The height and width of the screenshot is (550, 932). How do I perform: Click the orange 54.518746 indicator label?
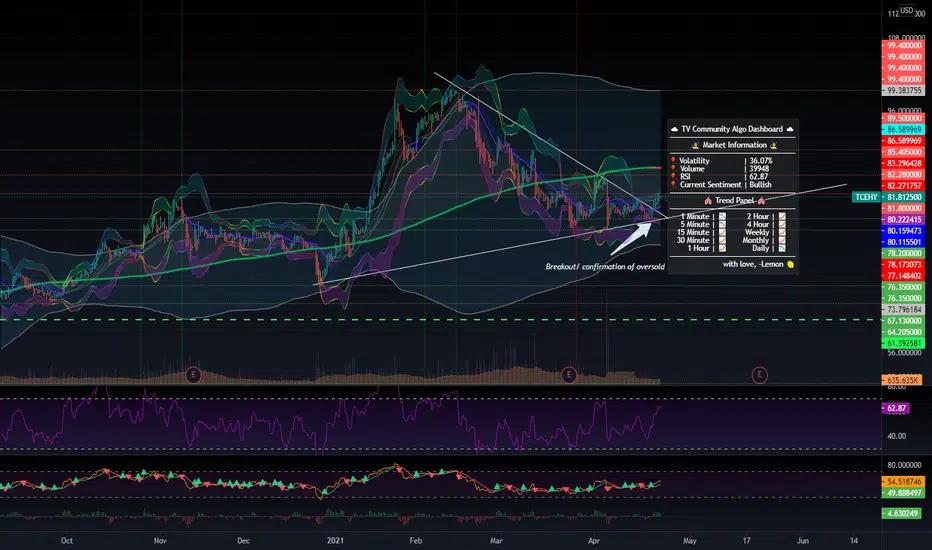[x=903, y=482]
